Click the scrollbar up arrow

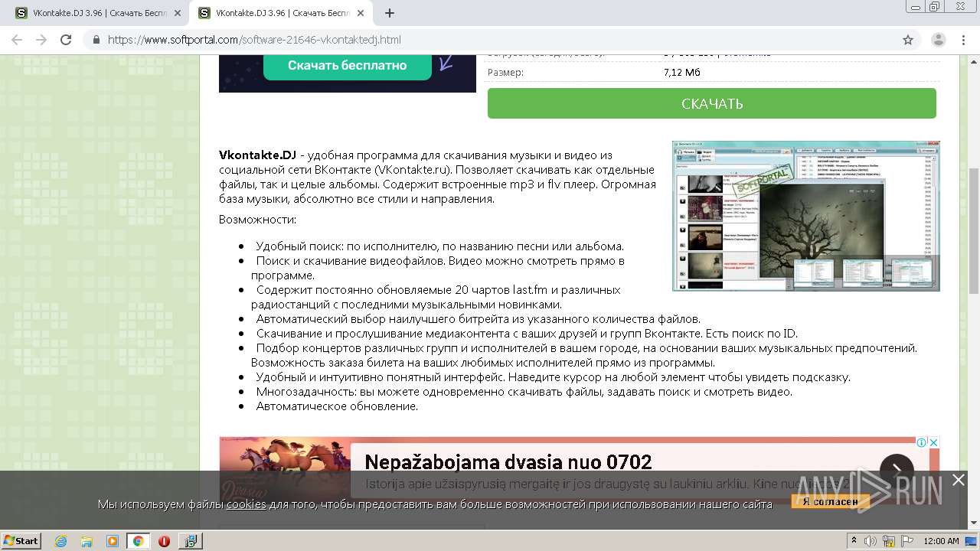click(x=973, y=61)
